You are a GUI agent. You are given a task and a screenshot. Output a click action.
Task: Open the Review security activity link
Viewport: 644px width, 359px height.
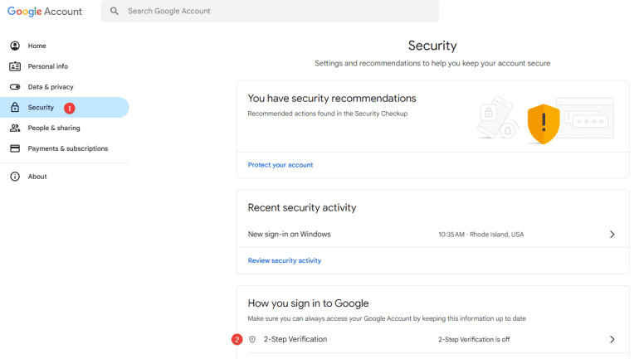(x=285, y=260)
